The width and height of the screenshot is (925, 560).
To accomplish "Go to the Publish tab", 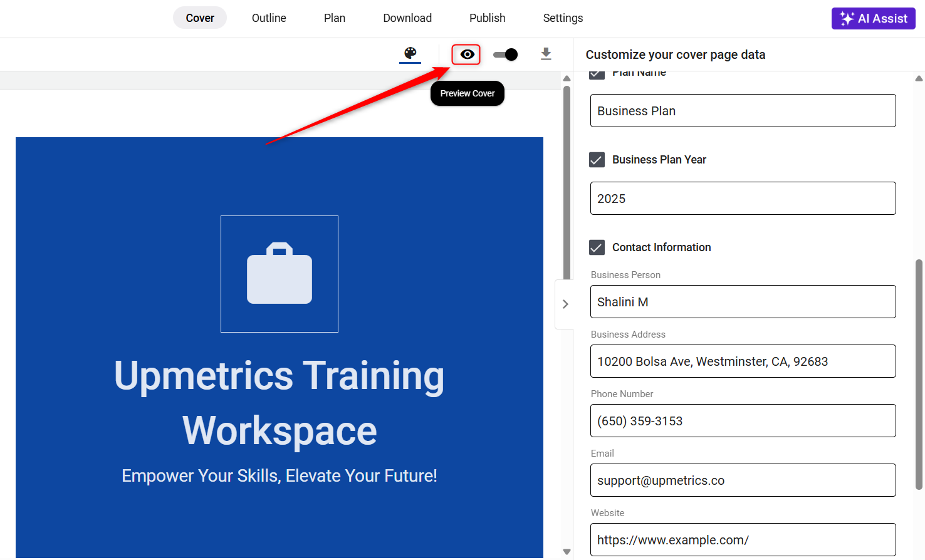I will coord(488,18).
